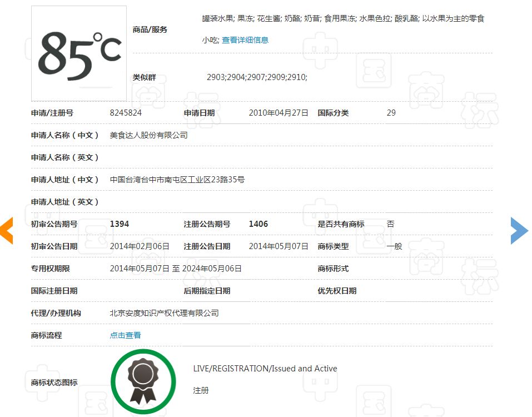Click the similar group codes 2903;2904;2907;2909;2910;

click(257, 77)
